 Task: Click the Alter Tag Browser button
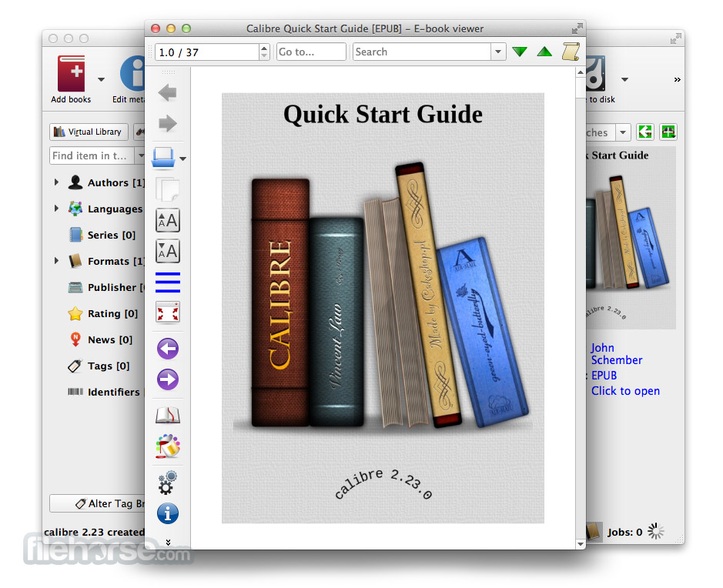(97, 503)
